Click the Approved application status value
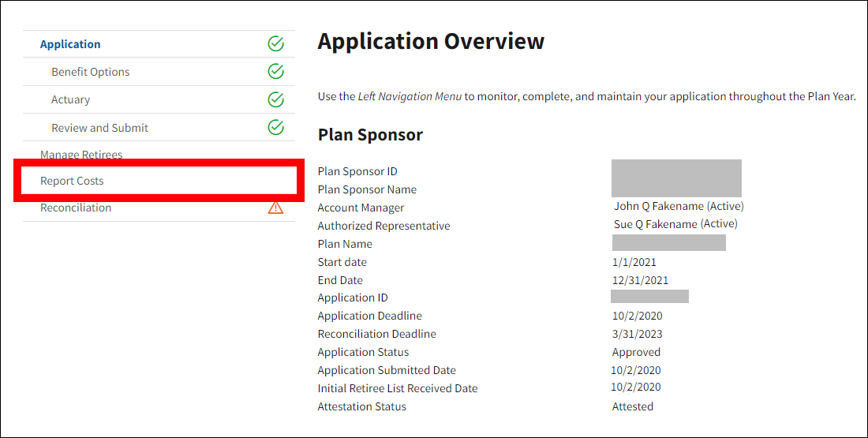This screenshot has width=868, height=438. pyautogui.click(x=636, y=352)
